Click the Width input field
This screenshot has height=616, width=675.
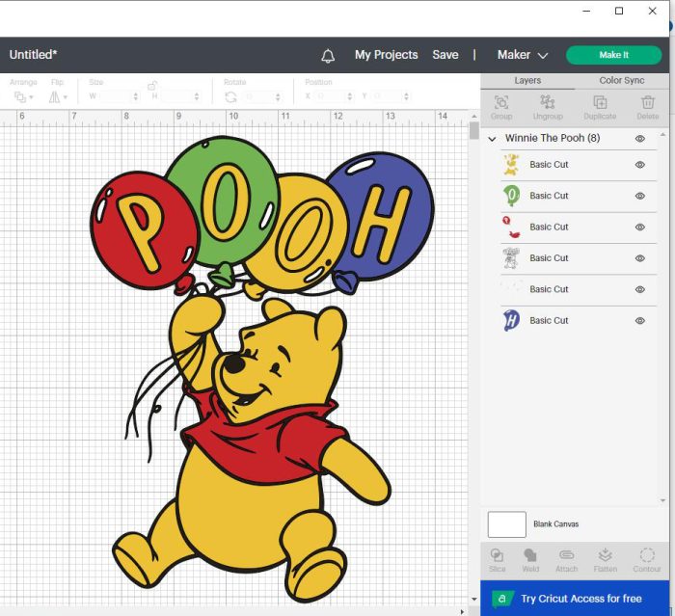pyautogui.click(x=115, y=96)
